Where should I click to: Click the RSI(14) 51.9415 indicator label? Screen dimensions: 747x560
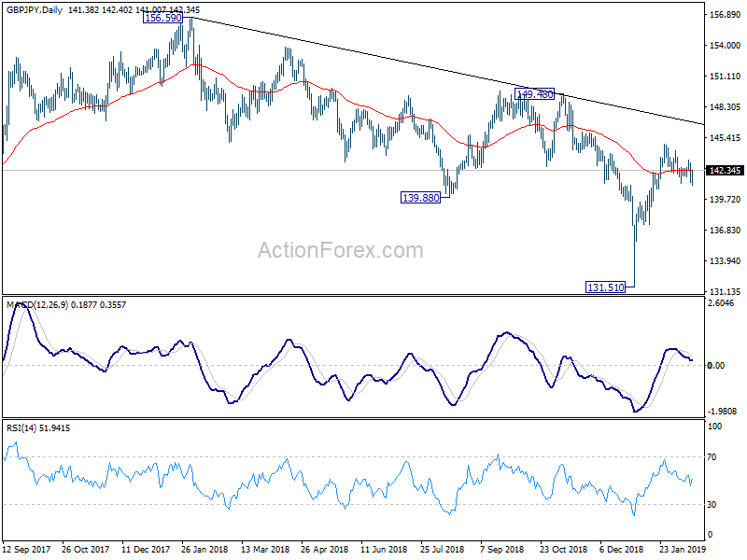38,428
